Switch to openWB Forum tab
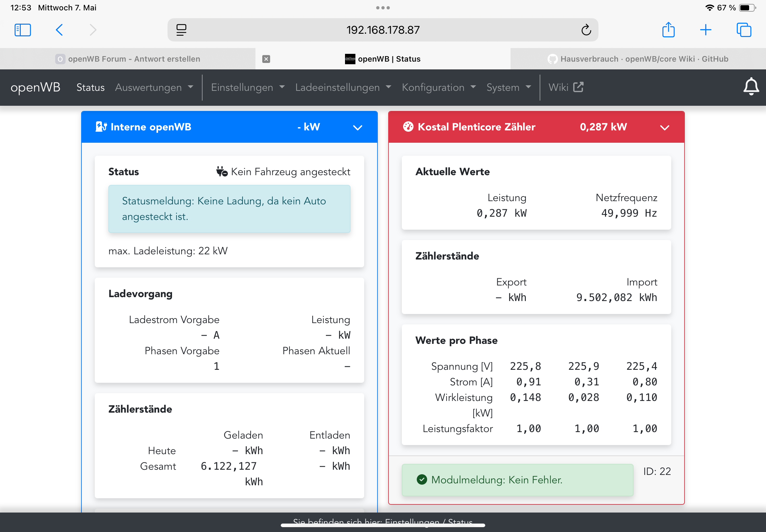766x532 pixels. click(128, 59)
